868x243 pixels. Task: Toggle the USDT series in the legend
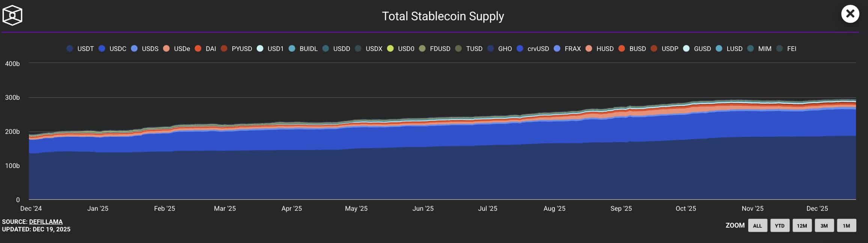coord(80,49)
